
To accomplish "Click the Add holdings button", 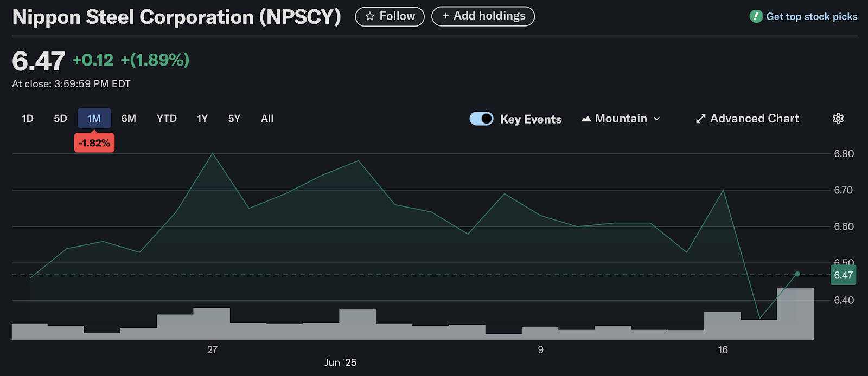I will coord(483,16).
